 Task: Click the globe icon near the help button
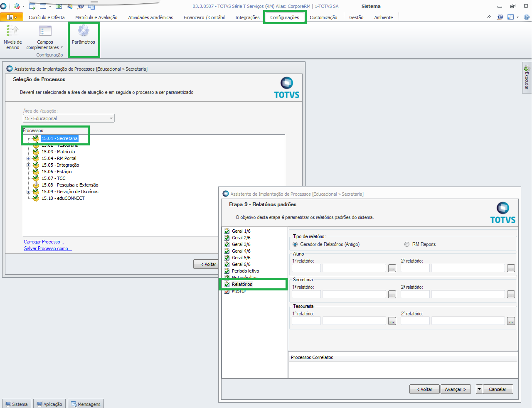point(500,17)
